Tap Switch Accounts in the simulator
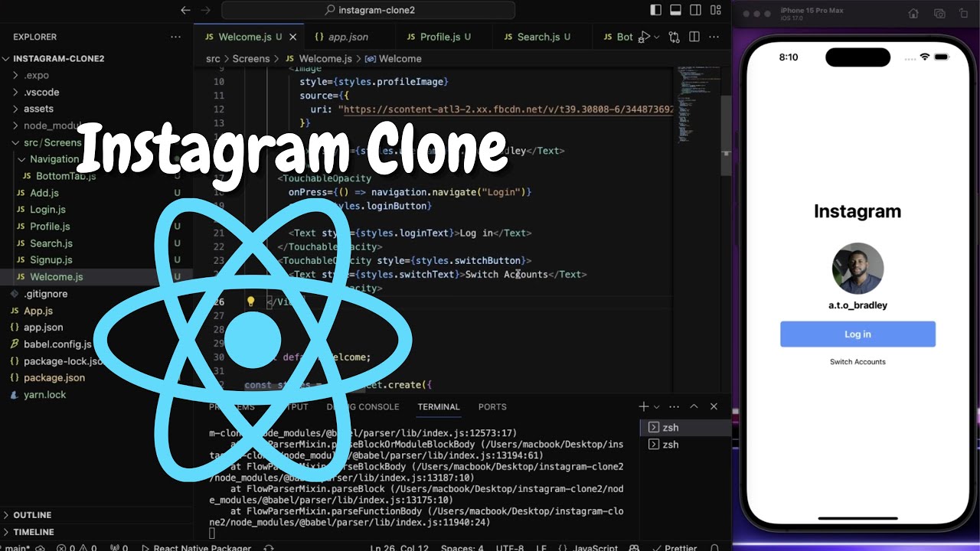Screen dimensions: 980x551 coord(857,362)
